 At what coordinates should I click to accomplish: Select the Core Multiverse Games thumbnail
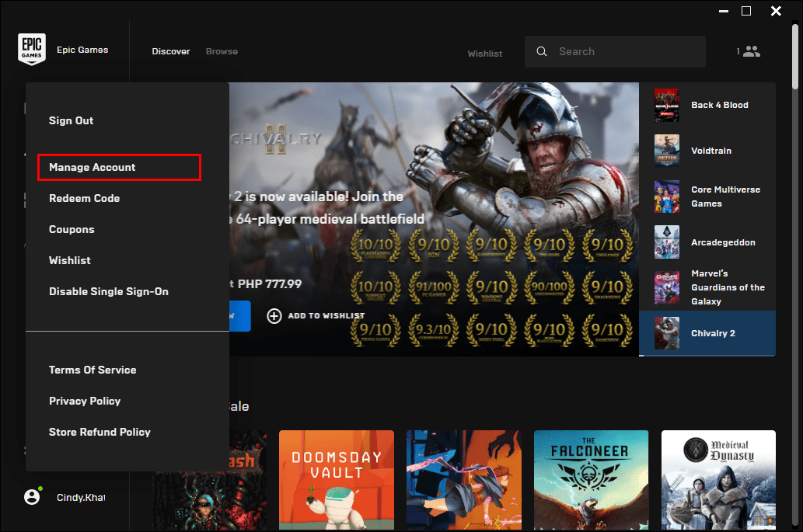tap(667, 196)
